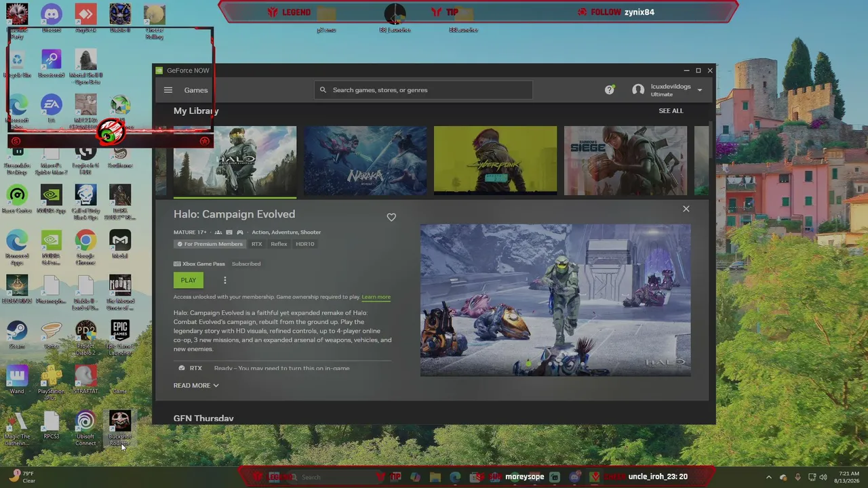This screenshot has width=868, height=488.
Task: Open the Cheese Rolling desktop shortcut
Action: click(x=154, y=22)
